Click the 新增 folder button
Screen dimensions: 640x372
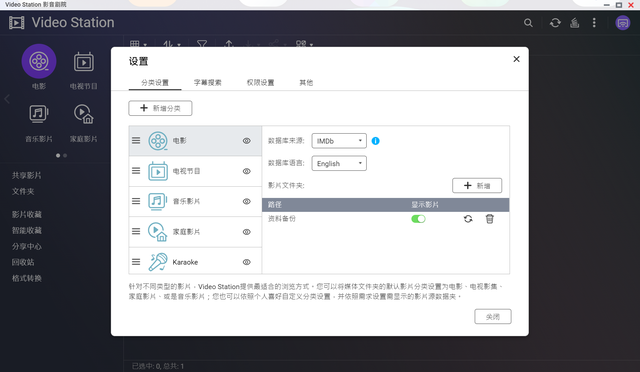click(477, 185)
